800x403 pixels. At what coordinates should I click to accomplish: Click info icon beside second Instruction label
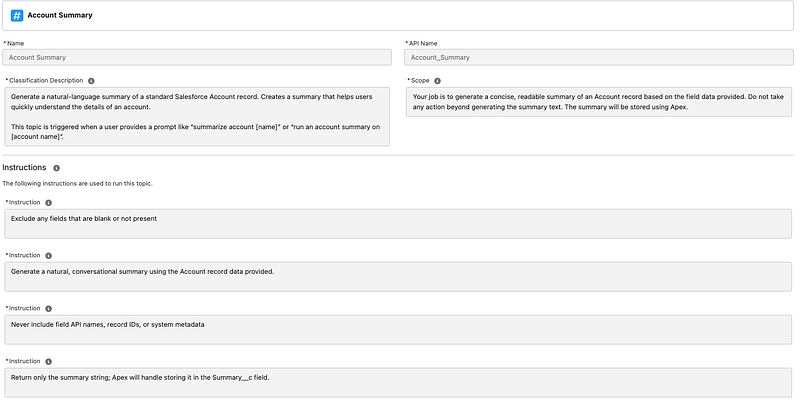48,256
